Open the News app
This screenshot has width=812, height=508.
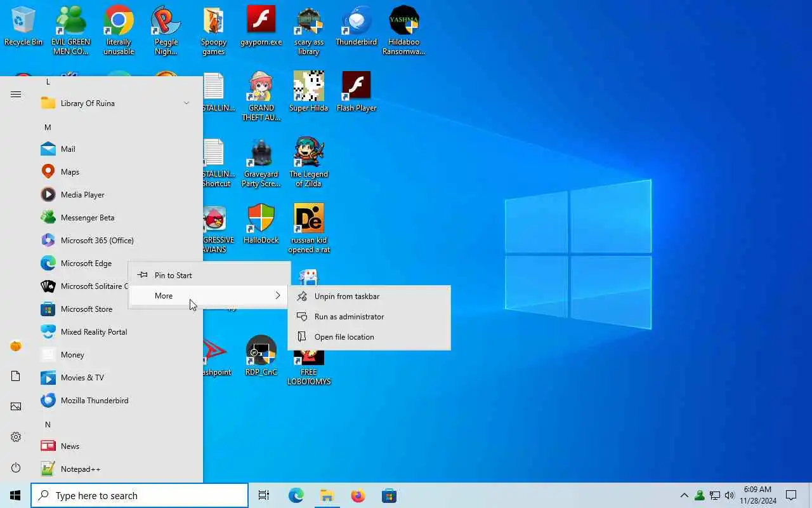click(x=117, y=446)
